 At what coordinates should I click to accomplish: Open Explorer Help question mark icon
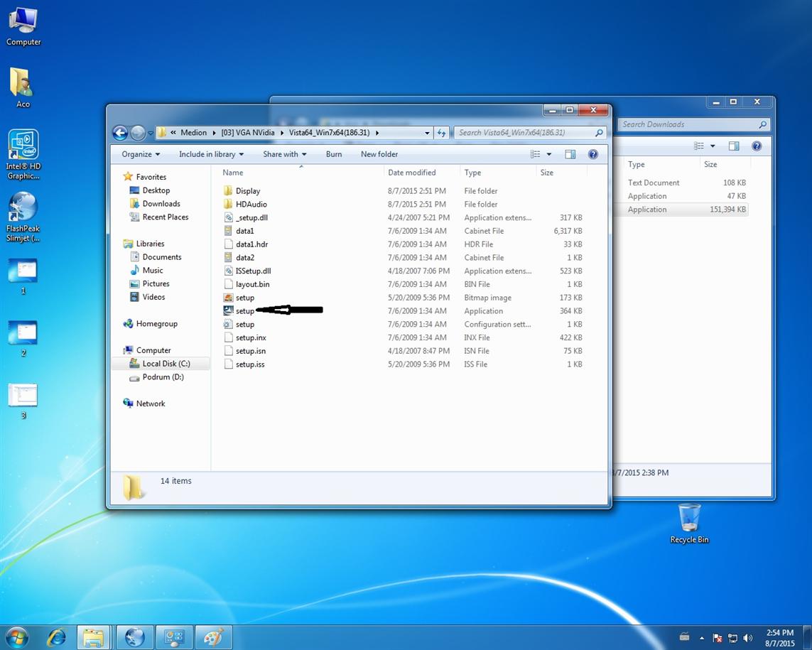593,154
